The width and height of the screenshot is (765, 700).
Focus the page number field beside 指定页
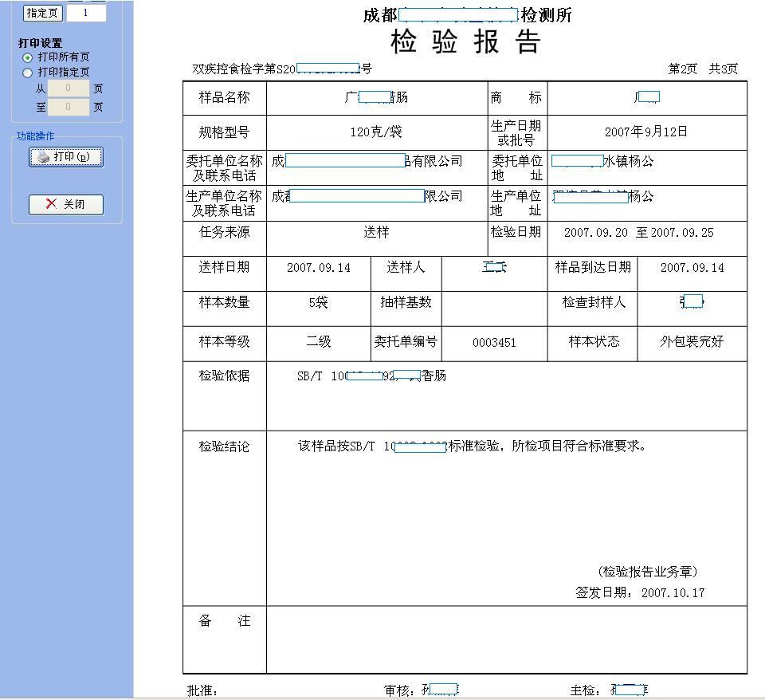[x=86, y=14]
